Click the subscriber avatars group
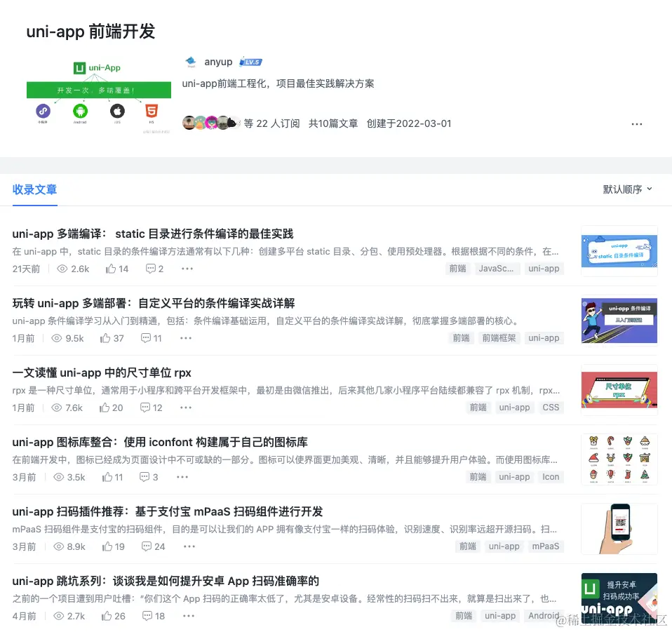The width and height of the screenshot is (672, 632). click(x=210, y=123)
